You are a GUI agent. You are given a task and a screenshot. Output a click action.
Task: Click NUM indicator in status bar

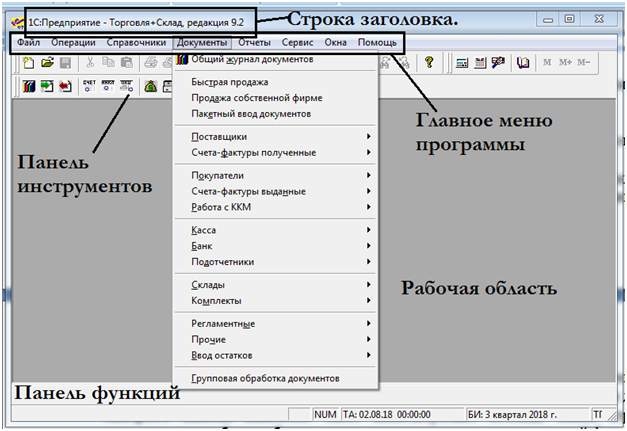(x=325, y=415)
